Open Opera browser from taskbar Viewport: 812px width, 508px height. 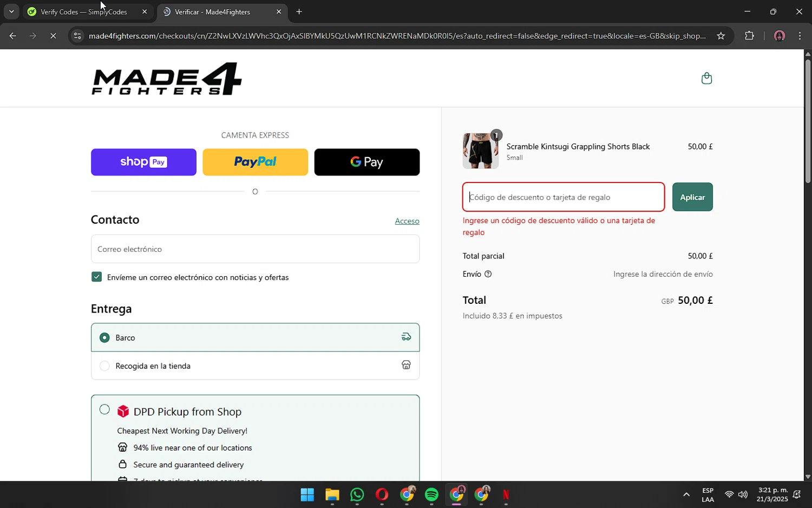click(x=382, y=494)
